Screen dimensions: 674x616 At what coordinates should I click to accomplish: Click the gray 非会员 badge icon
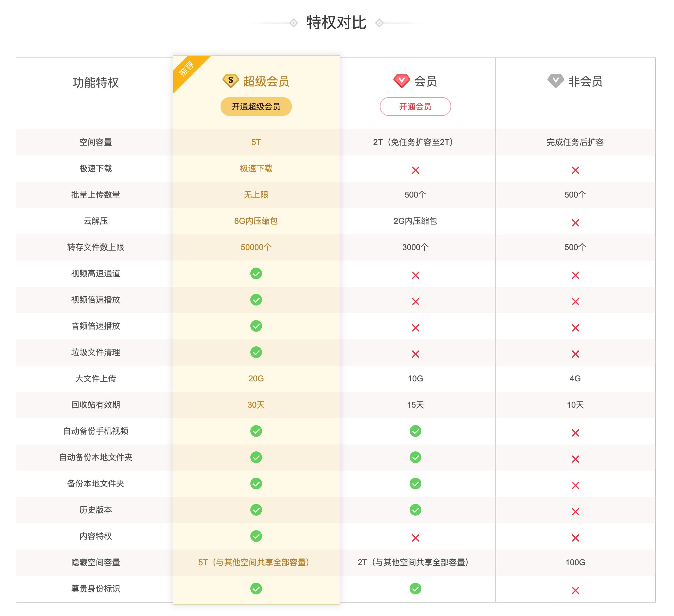pyautogui.click(x=556, y=80)
